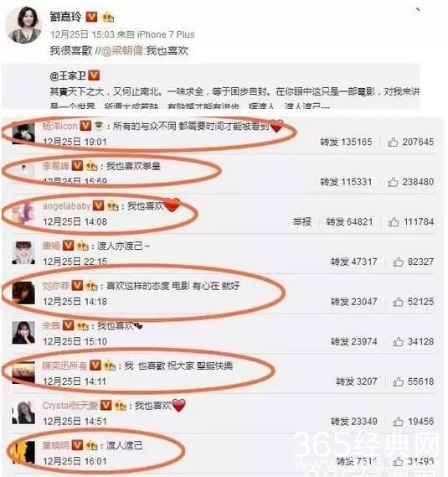The height and width of the screenshot is (477, 448).
Task: Like 刘亦菲's comment with 52125 likes
Action: (x=398, y=302)
